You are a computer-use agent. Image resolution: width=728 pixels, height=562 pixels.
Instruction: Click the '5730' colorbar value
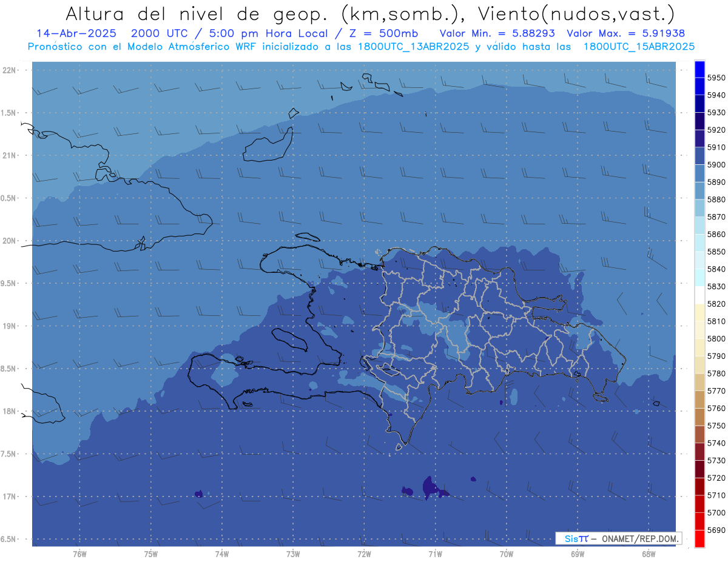pos(716,460)
